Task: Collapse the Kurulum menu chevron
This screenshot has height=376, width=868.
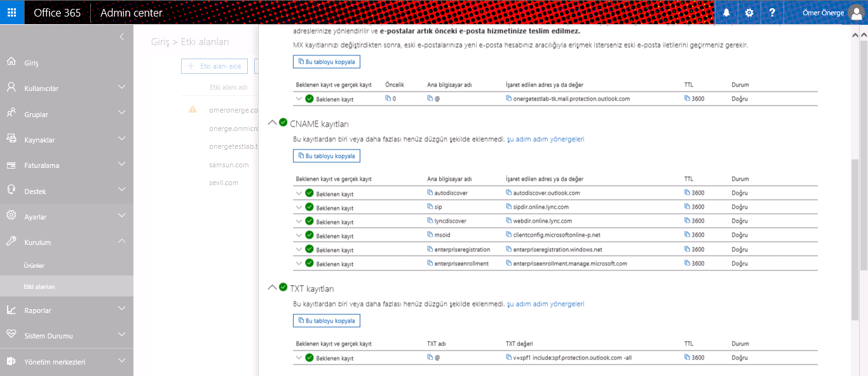Action: click(122, 241)
